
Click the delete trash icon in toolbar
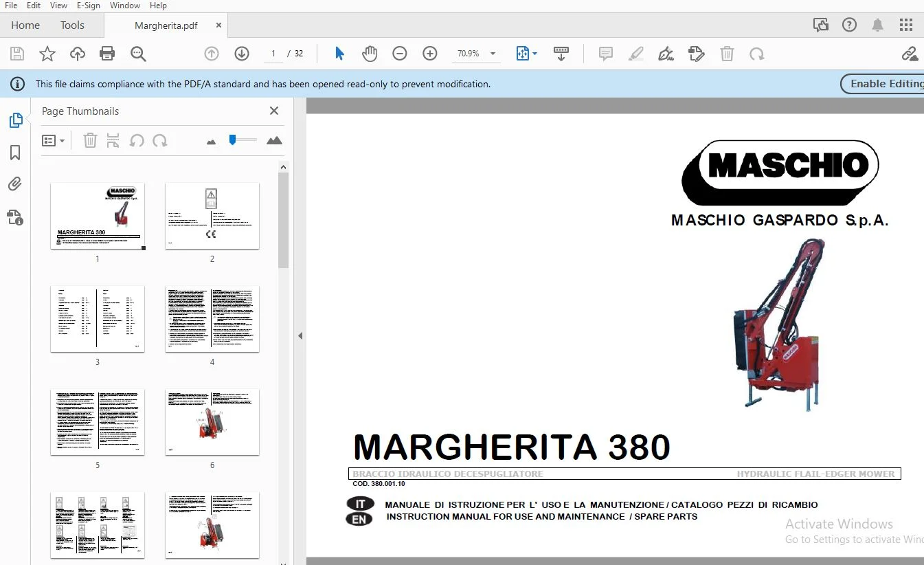[727, 54]
